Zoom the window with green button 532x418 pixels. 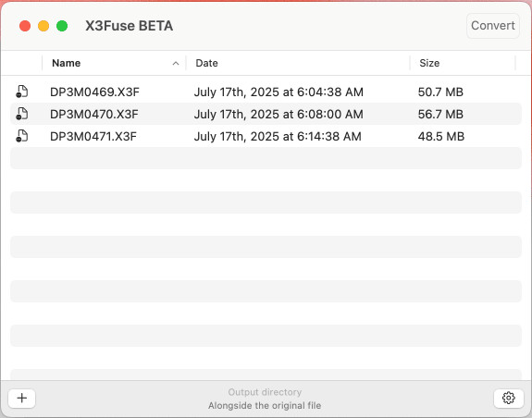click(x=62, y=26)
